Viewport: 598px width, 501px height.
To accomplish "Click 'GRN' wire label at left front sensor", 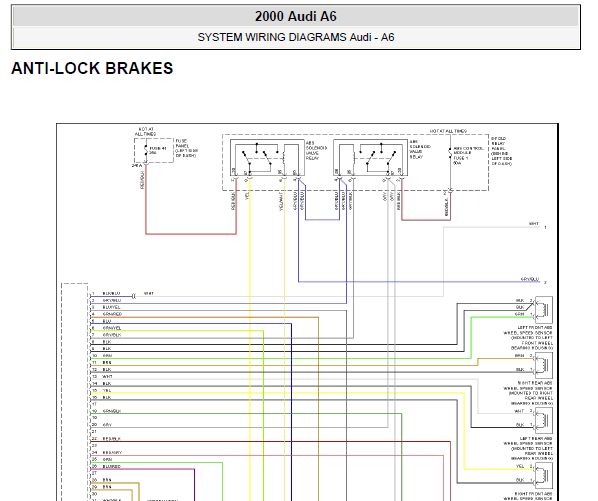I will pyautogui.click(x=519, y=314).
